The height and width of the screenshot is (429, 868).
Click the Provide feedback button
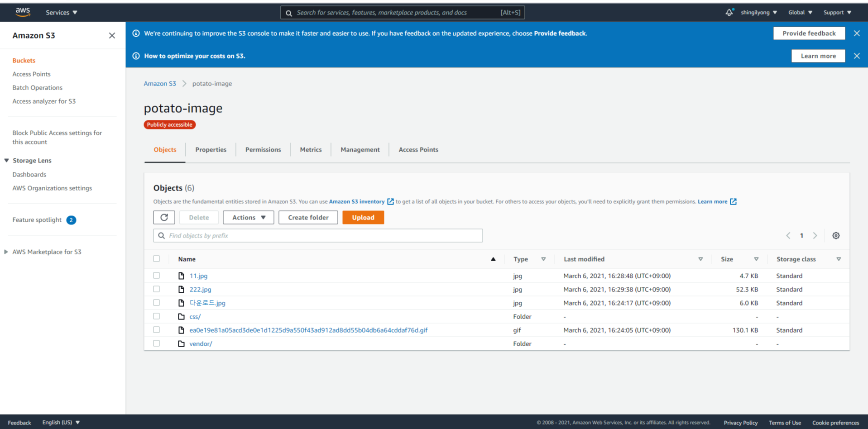point(809,33)
